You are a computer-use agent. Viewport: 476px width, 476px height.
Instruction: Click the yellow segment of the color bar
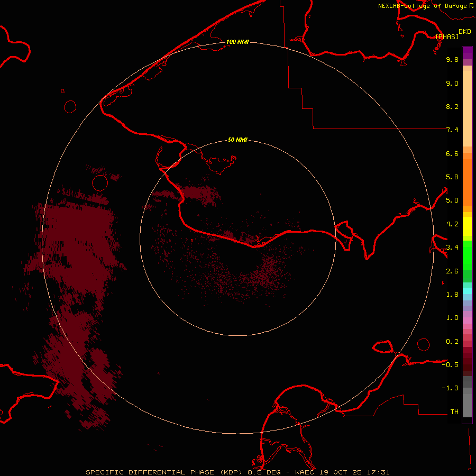click(x=467, y=226)
